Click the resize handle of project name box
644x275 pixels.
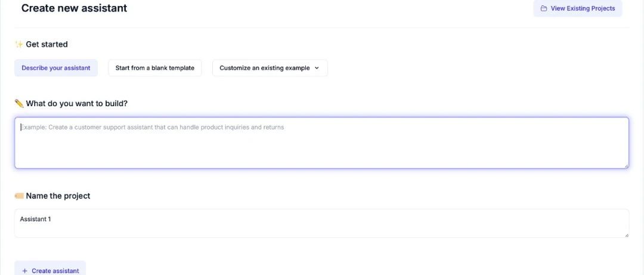626,235
